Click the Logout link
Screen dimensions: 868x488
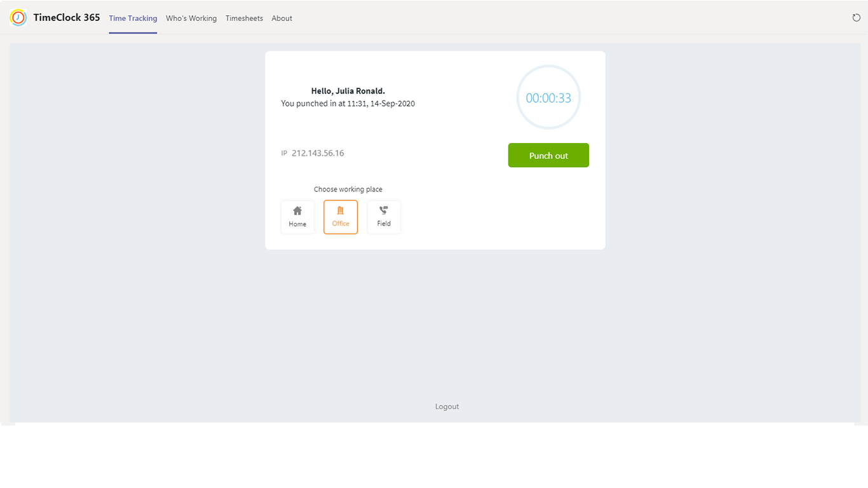[x=447, y=407]
